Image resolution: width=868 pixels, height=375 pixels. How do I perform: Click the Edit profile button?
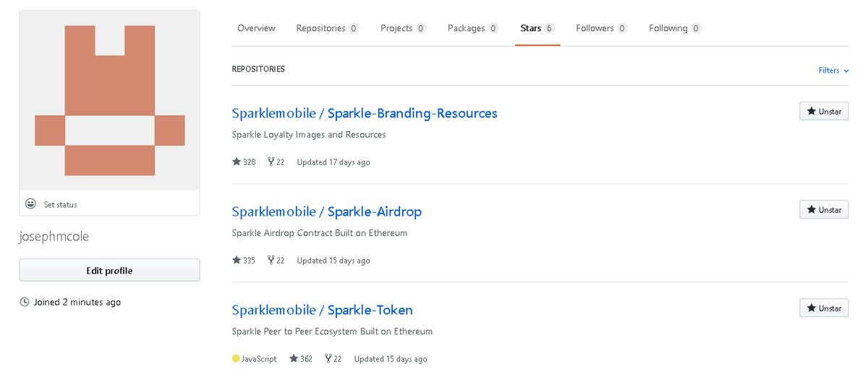(109, 271)
